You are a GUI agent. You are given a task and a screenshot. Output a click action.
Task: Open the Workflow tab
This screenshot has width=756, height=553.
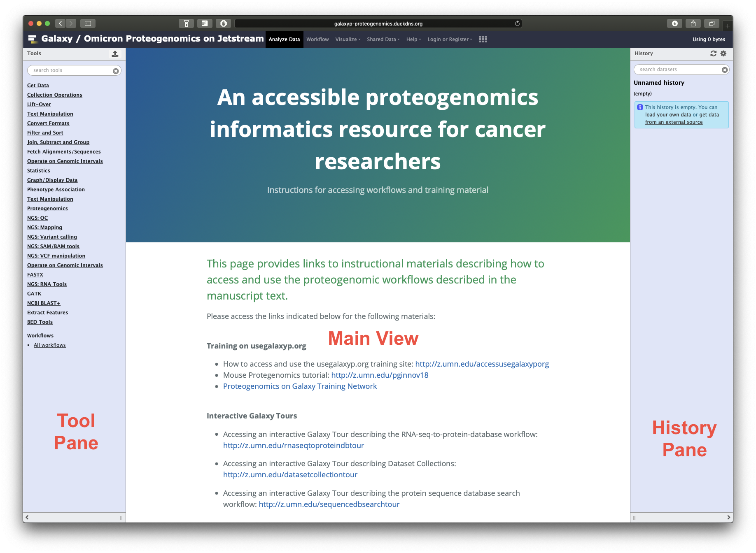point(317,39)
